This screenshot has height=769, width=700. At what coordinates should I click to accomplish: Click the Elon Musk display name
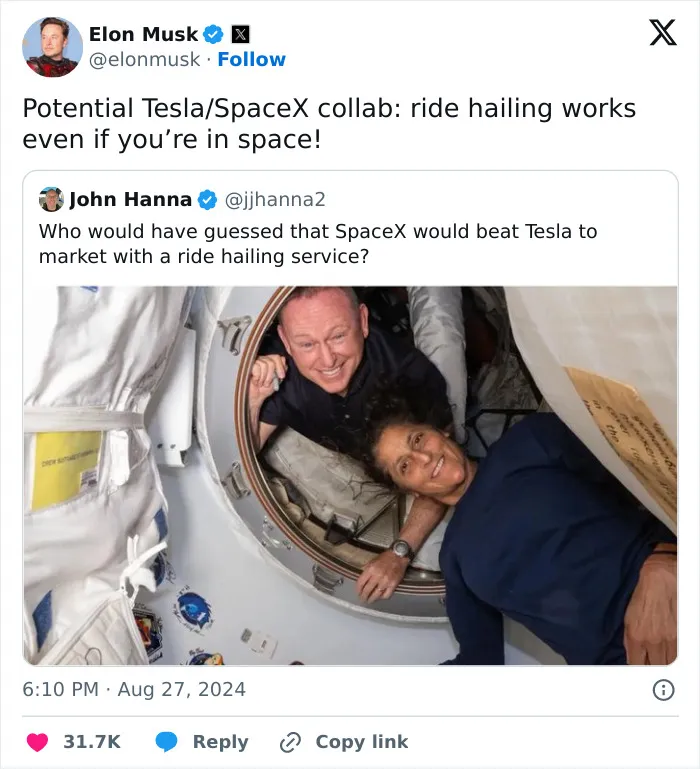pos(143,34)
